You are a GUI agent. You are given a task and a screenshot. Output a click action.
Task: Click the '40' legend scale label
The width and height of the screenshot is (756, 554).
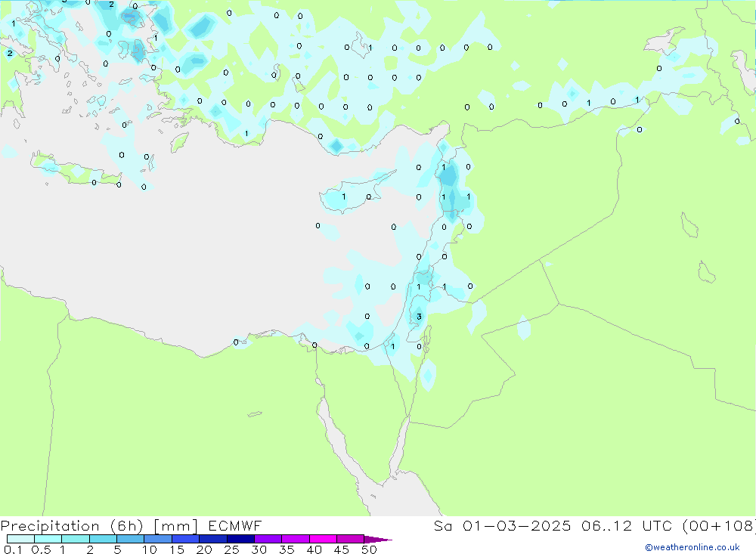click(314, 549)
